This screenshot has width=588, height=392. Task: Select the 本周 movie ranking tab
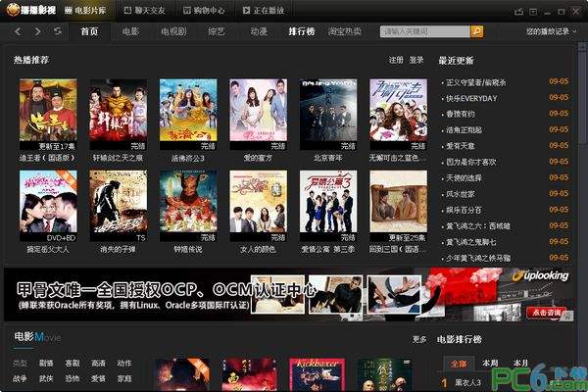click(x=490, y=364)
